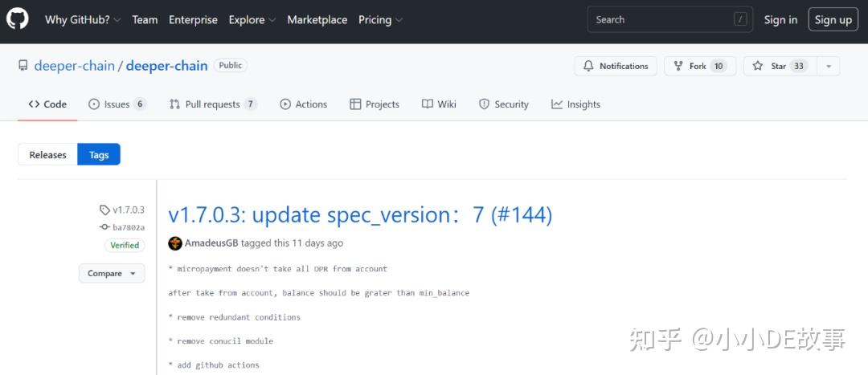Screen dimensions: 868x375
Task: Expand the Explore navigation menu
Action: [x=252, y=20]
